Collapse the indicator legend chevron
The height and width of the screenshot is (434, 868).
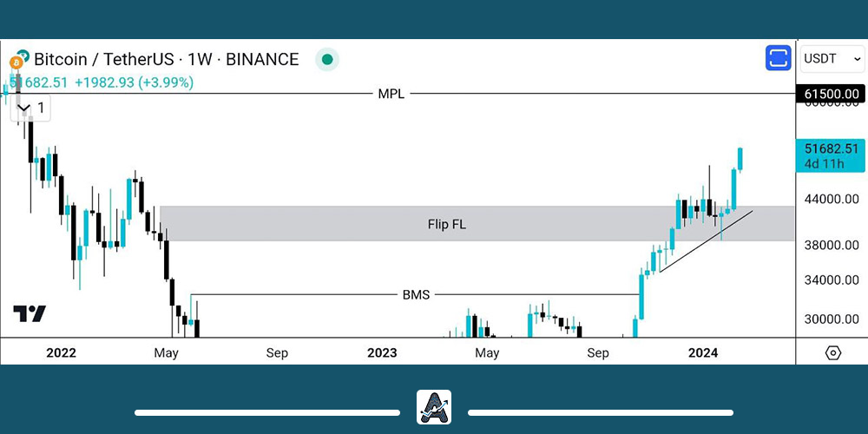click(24, 108)
